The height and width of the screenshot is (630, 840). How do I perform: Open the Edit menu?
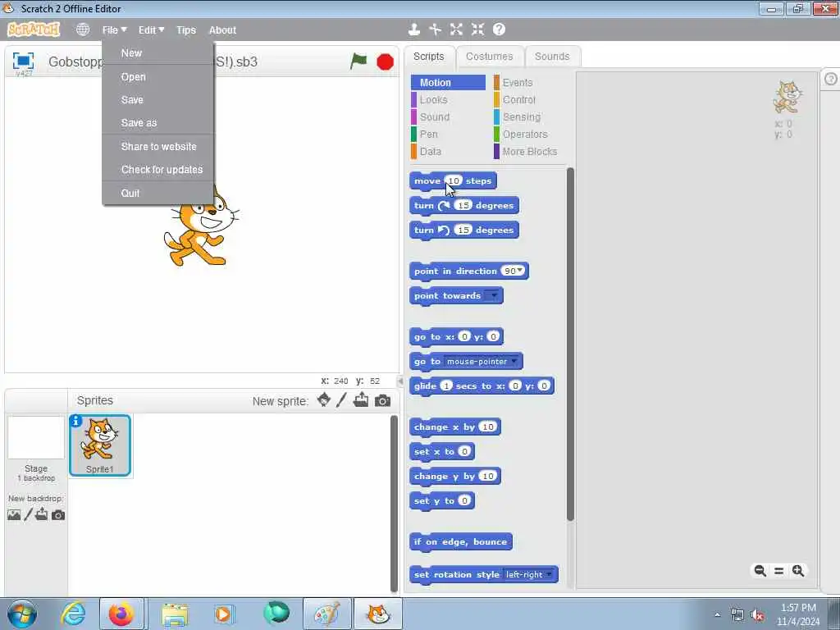[151, 30]
